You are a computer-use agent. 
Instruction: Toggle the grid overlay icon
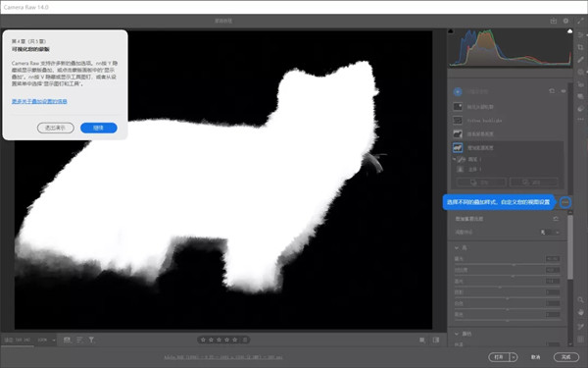[x=581, y=340]
